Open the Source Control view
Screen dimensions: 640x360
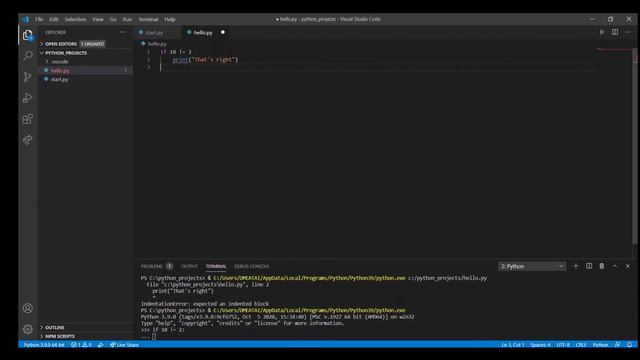28,77
